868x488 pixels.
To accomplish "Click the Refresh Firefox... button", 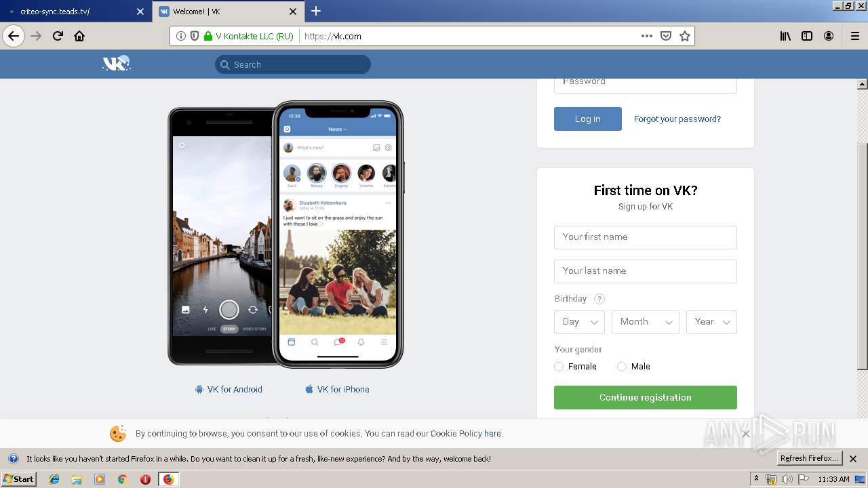I will (810, 458).
